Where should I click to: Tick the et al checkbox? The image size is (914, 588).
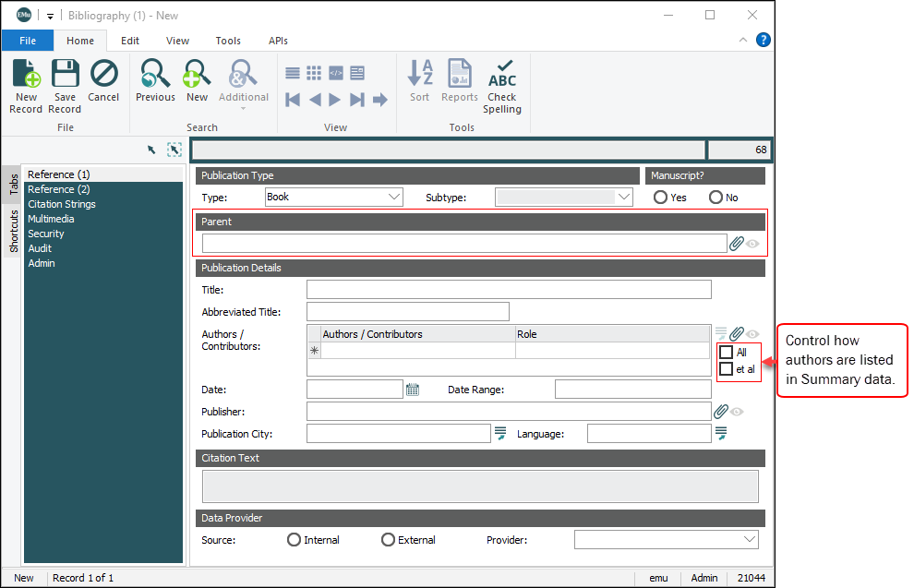[727, 369]
